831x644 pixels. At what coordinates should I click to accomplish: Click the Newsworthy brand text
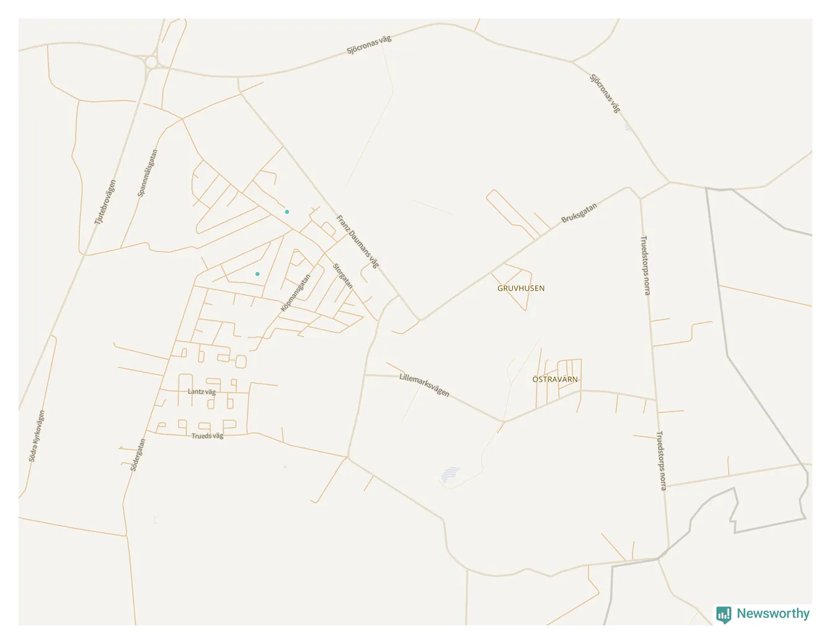773,614
